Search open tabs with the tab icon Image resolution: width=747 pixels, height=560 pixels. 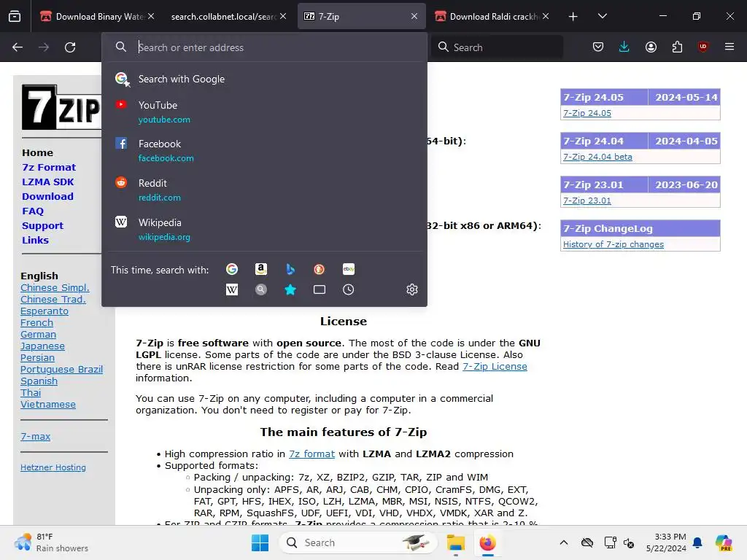coord(320,289)
